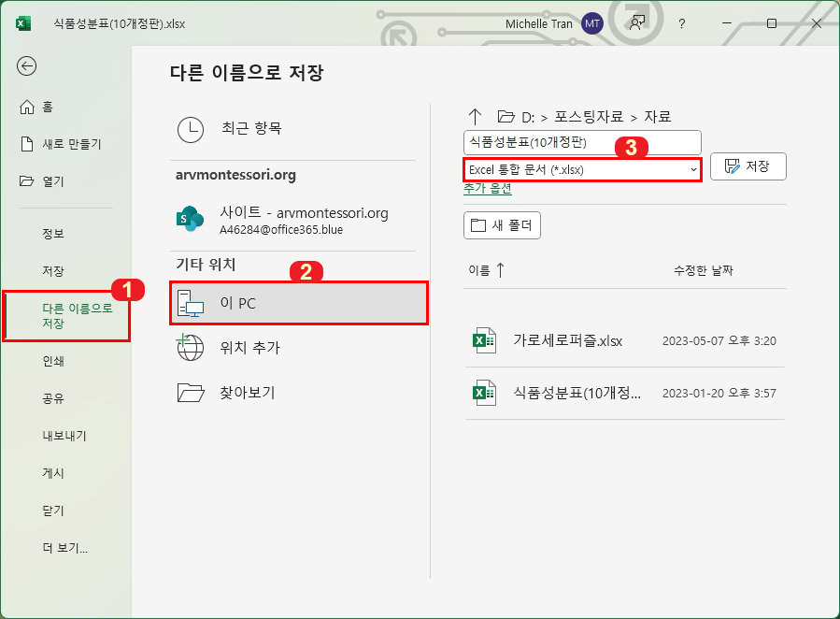Create a 새 폴더 (new folder)

pyautogui.click(x=502, y=225)
